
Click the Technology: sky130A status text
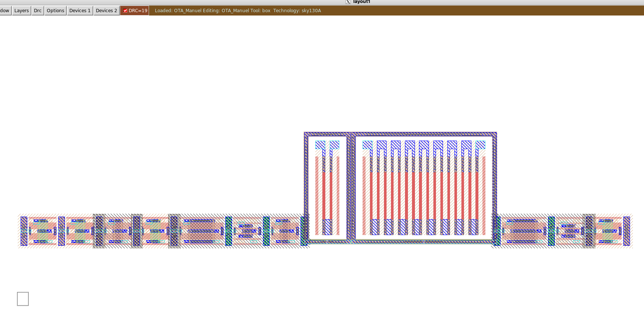point(297,11)
